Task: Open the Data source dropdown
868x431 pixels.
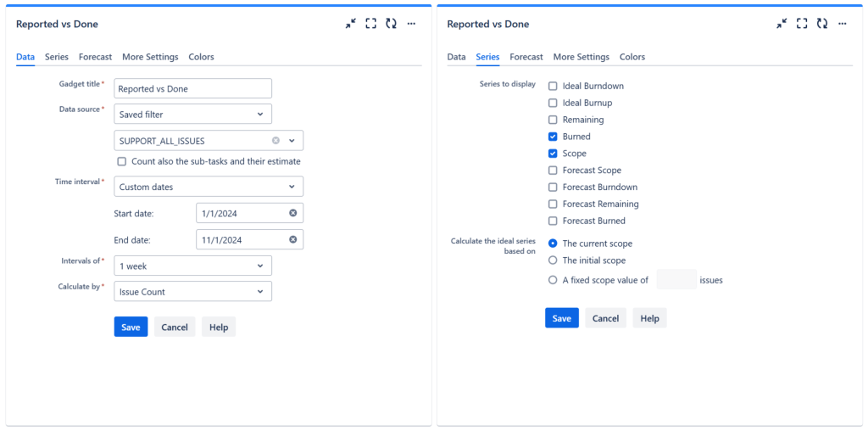Action: 192,114
